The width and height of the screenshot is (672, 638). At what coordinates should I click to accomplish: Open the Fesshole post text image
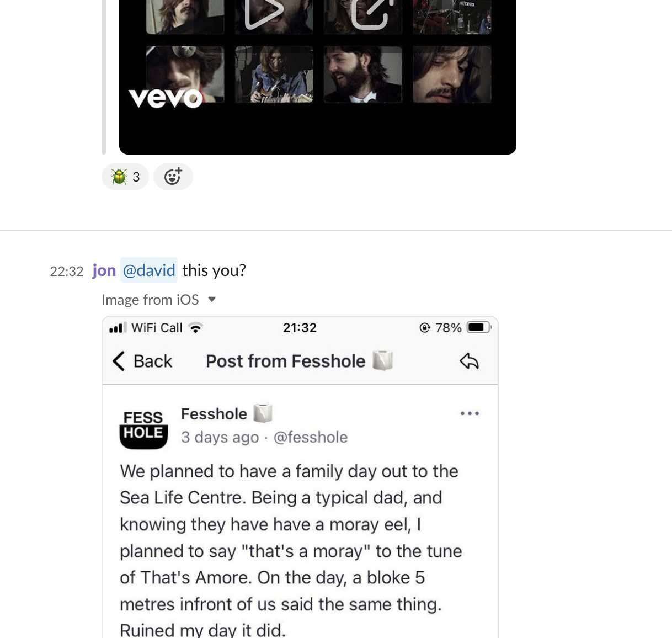click(300, 477)
